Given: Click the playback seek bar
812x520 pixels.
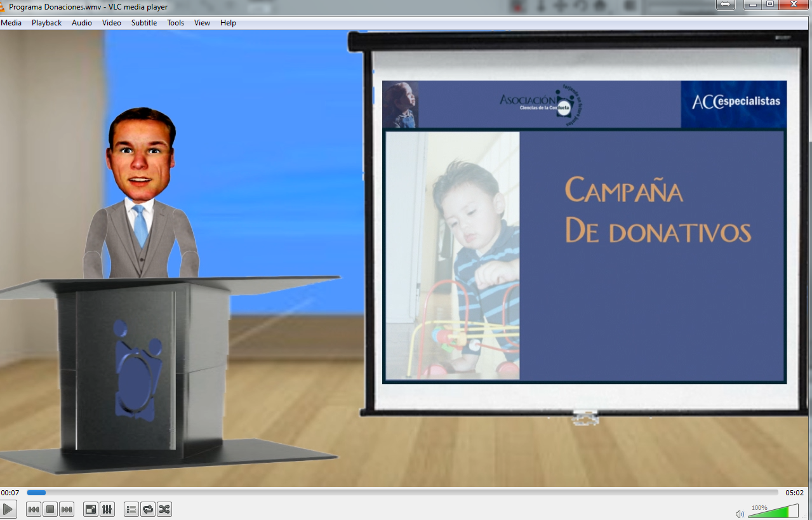Looking at the screenshot, I should [x=403, y=492].
